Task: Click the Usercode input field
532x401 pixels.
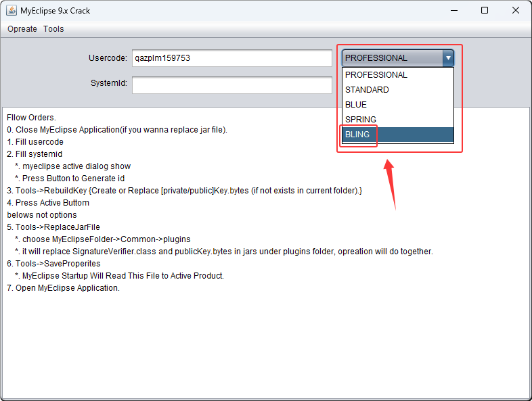Action: click(x=232, y=58)
